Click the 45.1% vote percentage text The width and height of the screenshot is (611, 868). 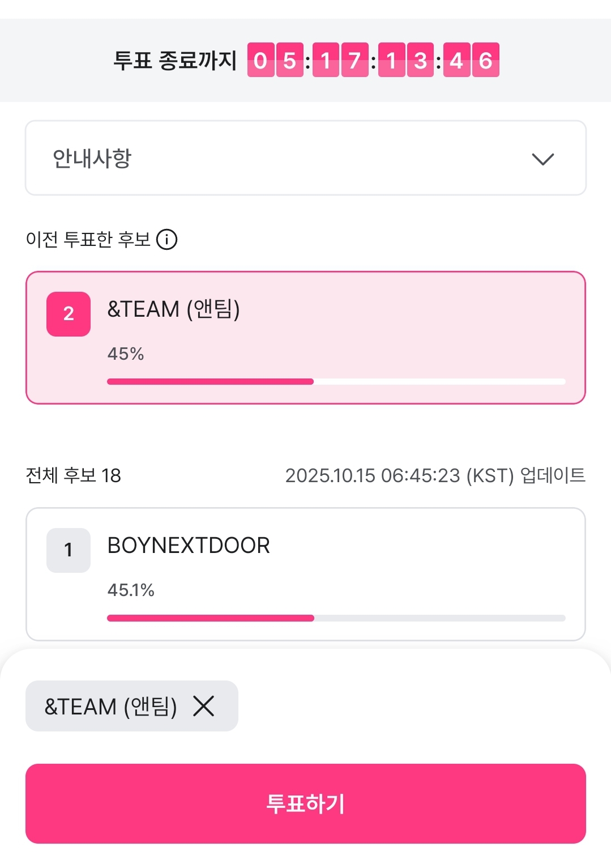[x=131, y=590]
